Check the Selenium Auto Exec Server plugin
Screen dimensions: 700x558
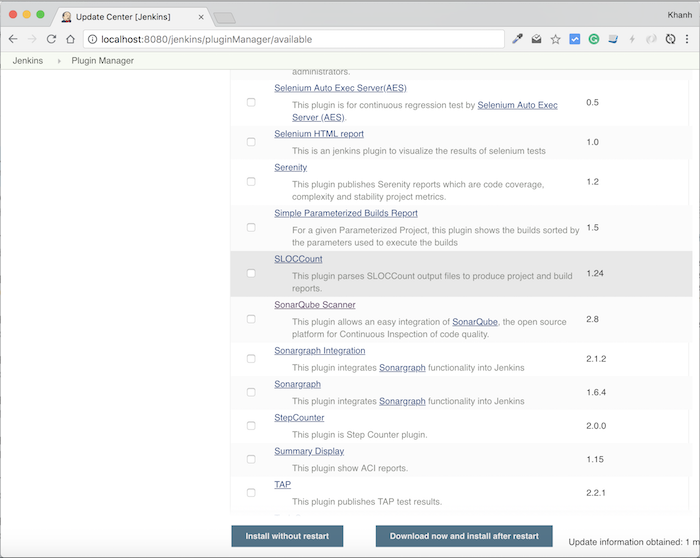251,102
